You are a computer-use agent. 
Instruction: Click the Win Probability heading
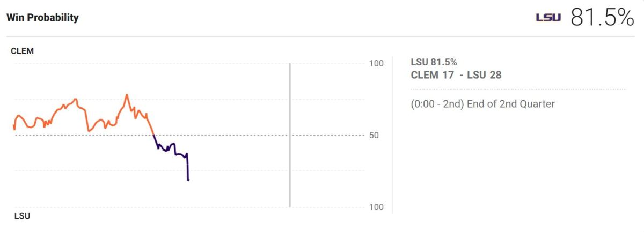(42, 17)
